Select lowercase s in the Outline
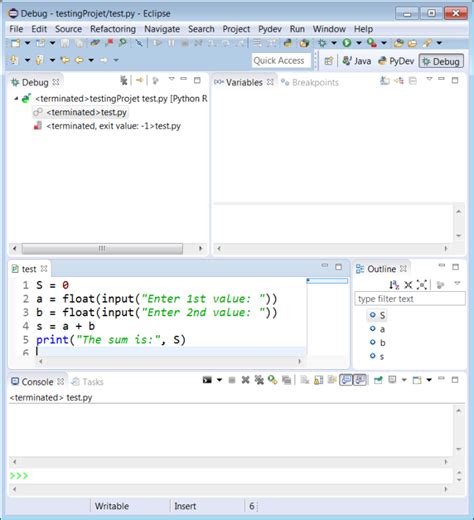The image size is (474, 520). (378, 356)
